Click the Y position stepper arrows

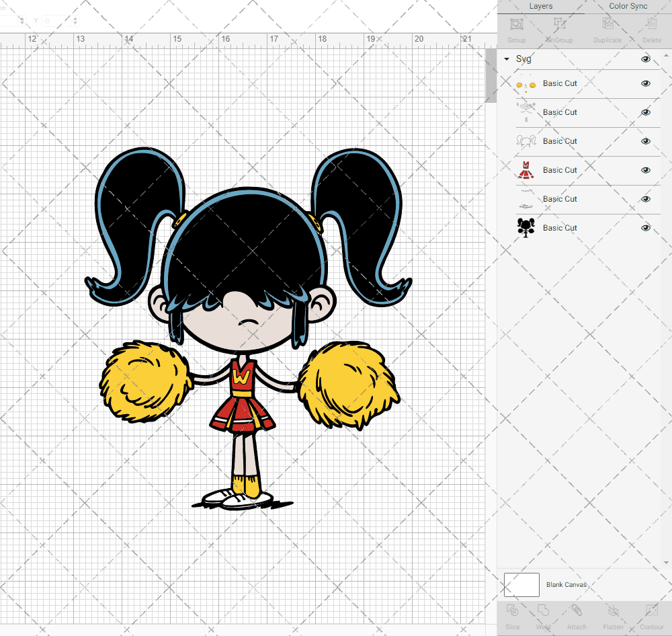tap(75, 21)
